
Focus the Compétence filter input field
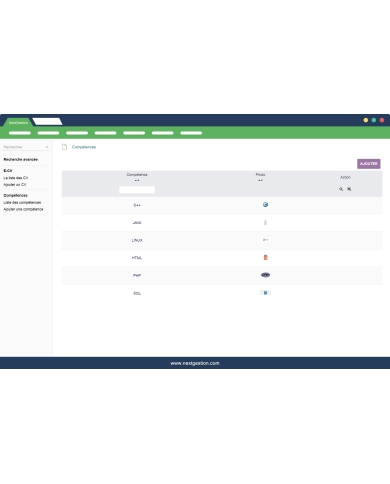(137, 190)
